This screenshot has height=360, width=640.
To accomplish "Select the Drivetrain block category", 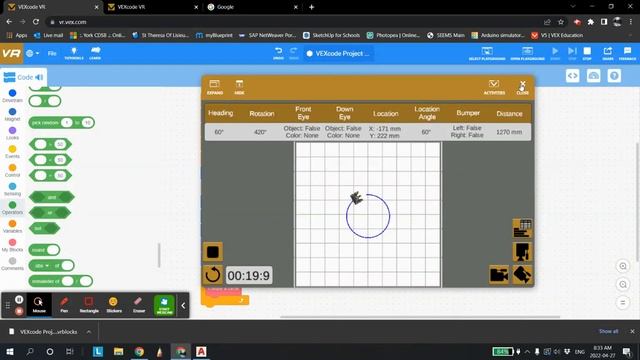I will pos(12,96).
